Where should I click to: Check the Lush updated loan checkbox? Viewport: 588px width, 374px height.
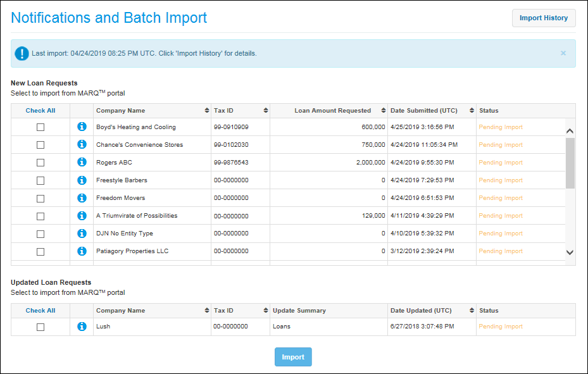click(x=41, y=327)
